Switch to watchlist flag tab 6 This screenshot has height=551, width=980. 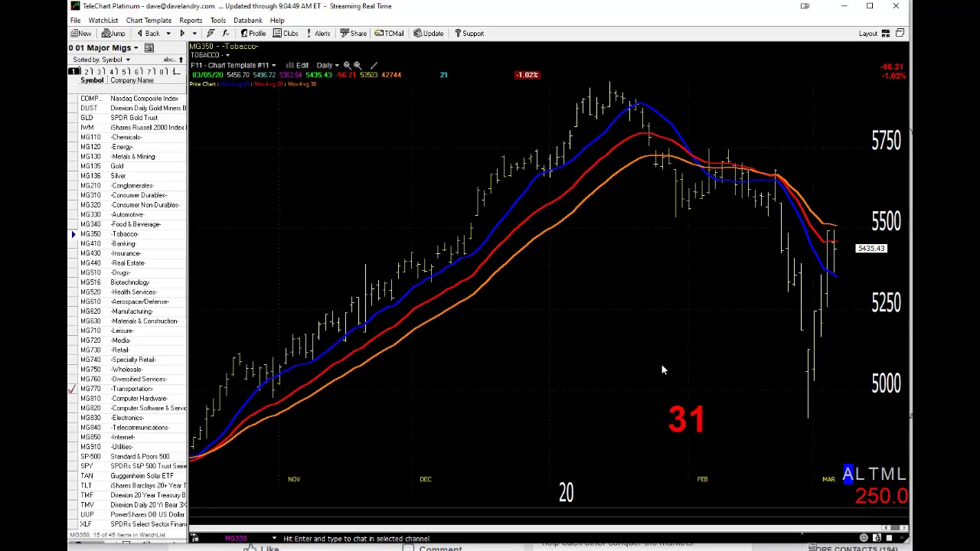(x=138, y=71)
